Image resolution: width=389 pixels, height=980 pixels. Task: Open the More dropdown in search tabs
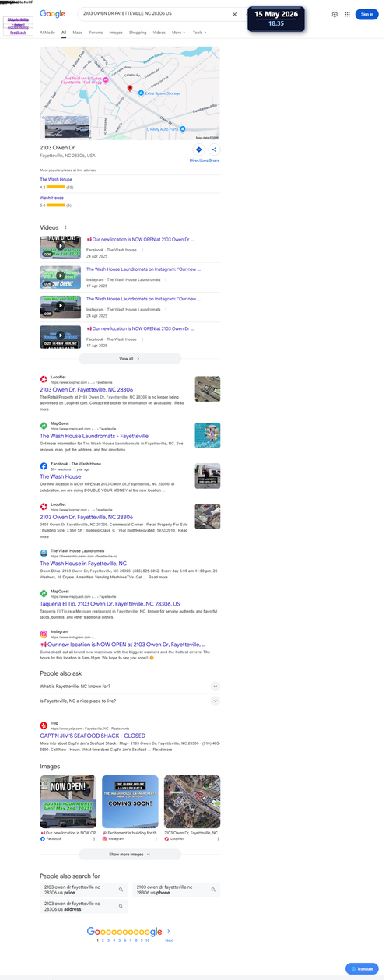point(179,33)
